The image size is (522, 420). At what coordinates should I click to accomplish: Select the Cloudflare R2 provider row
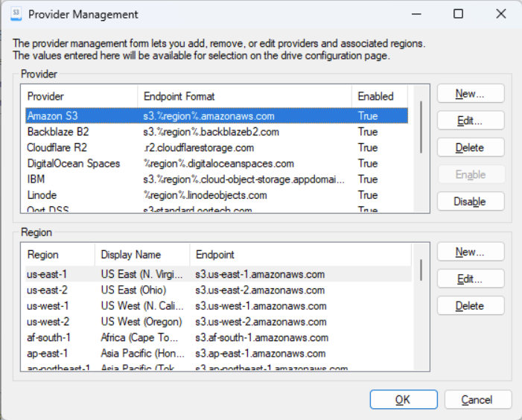click(217, 147)
